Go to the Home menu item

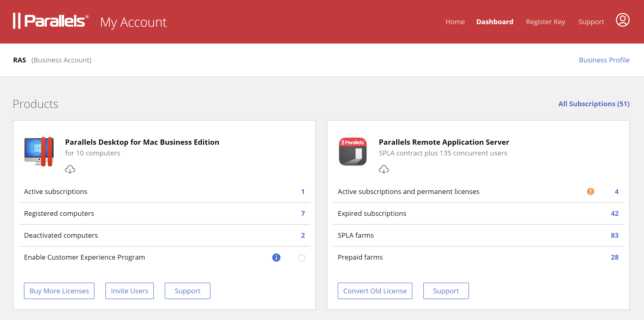point(455,22)
